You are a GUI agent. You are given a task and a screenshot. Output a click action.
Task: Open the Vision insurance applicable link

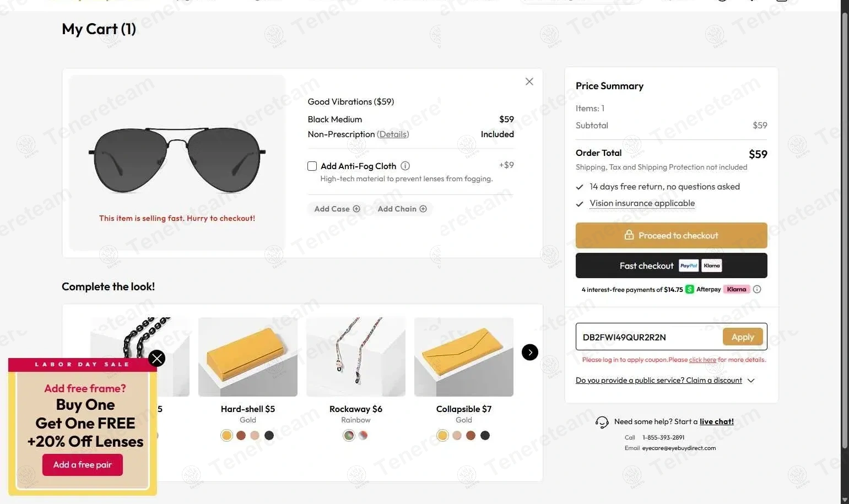[642, 203]
